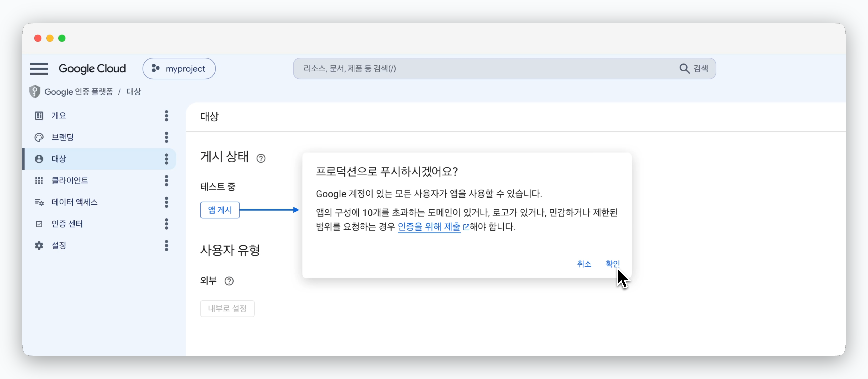The height and width of the screenshot is (379, 868).
Task: Open more options for 데이터 액세스
Action: (x=166, y=202)
